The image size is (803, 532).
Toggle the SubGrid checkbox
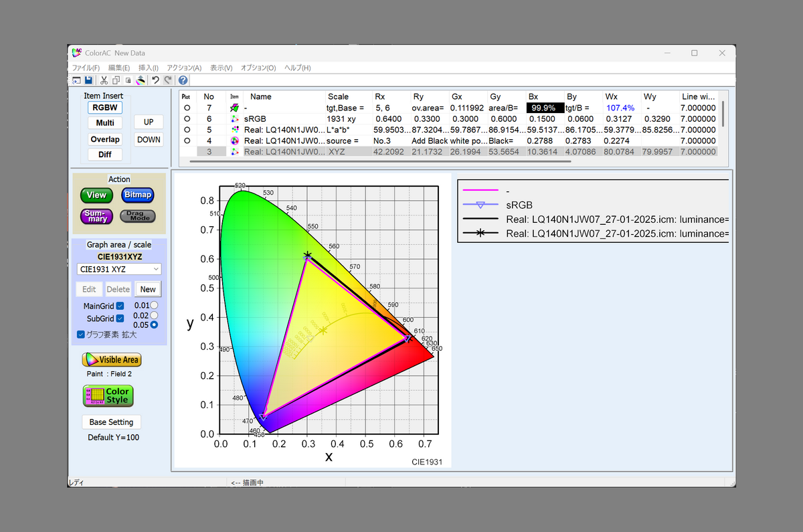pyautogui.click(x=120, y=319)
